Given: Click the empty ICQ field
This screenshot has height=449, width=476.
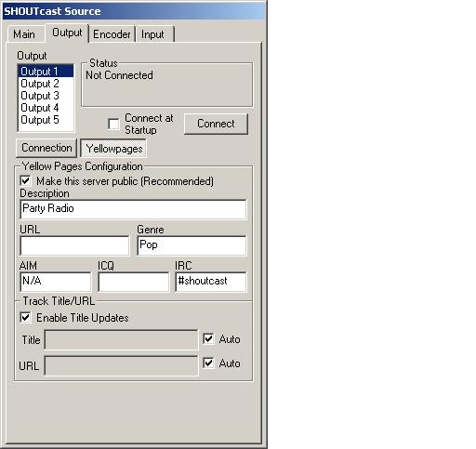Looking at the screenshot, I should coord(134,282).
